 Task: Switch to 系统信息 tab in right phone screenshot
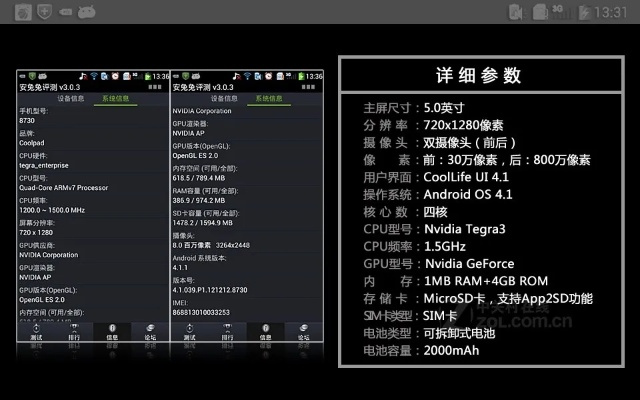269,98
